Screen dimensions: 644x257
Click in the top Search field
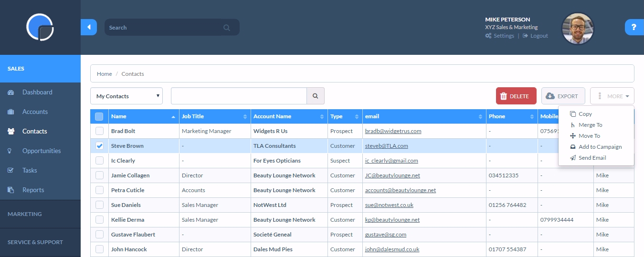tap(165, 28)
